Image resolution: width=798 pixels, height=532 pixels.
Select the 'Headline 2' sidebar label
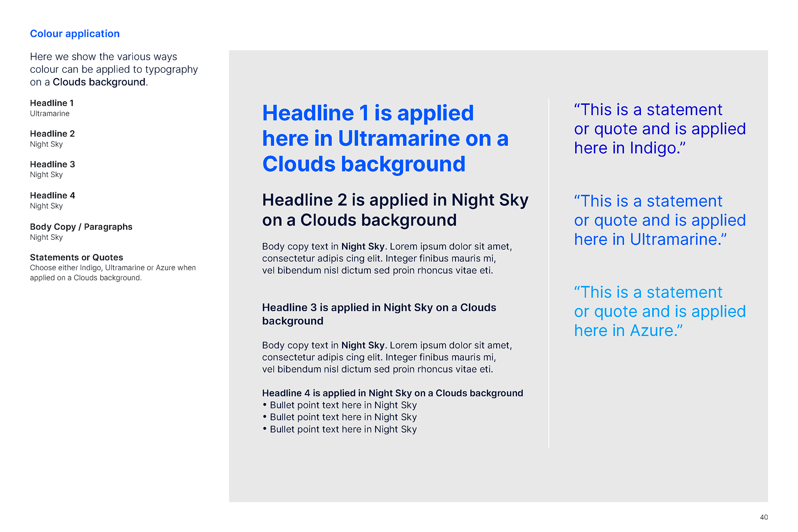52,134
